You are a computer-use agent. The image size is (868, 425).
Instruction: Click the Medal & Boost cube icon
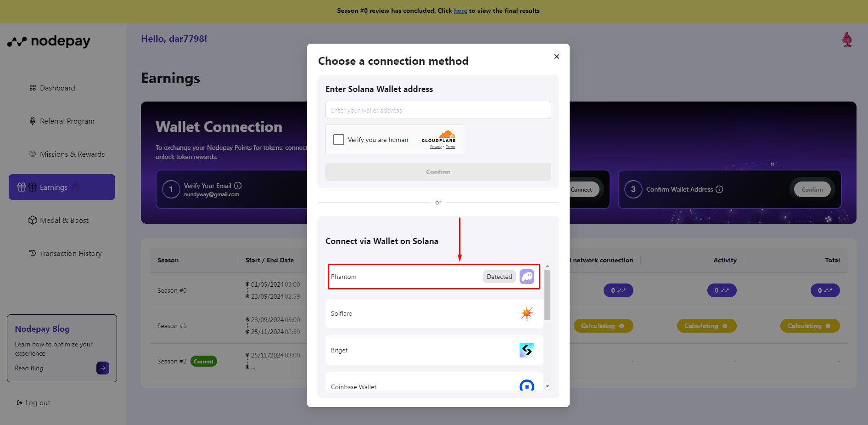click(33, 220)
